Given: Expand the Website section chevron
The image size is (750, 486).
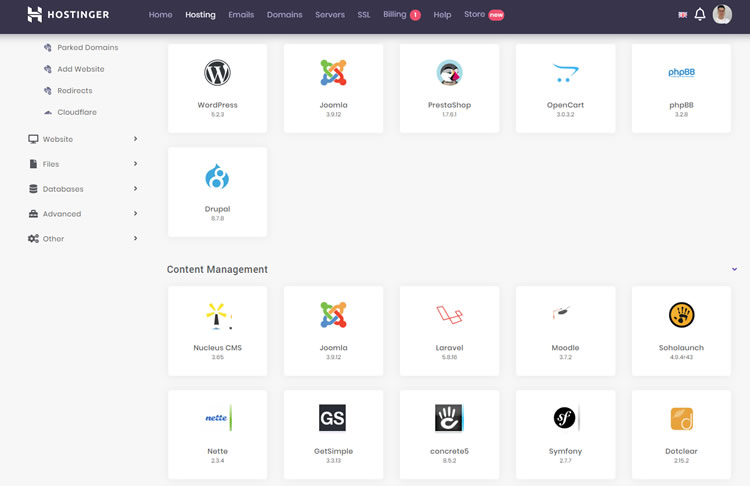Looking at the screenshot, I should [135, 139].
